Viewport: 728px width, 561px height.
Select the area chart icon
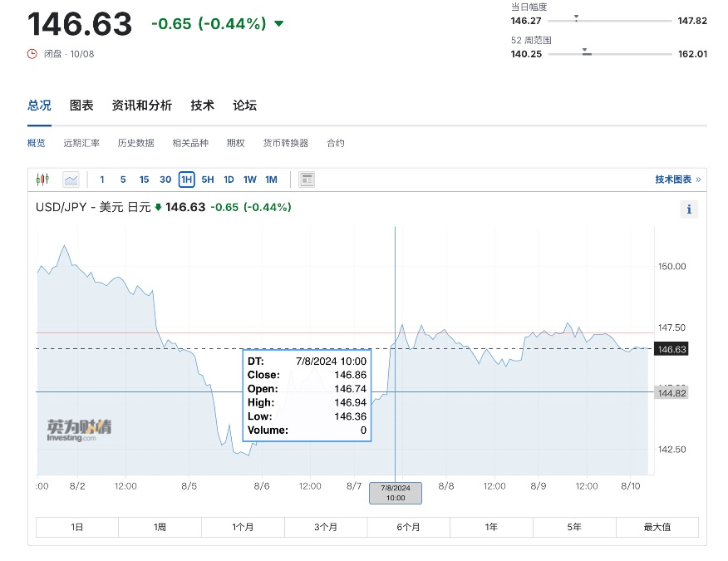pos(71,180)
